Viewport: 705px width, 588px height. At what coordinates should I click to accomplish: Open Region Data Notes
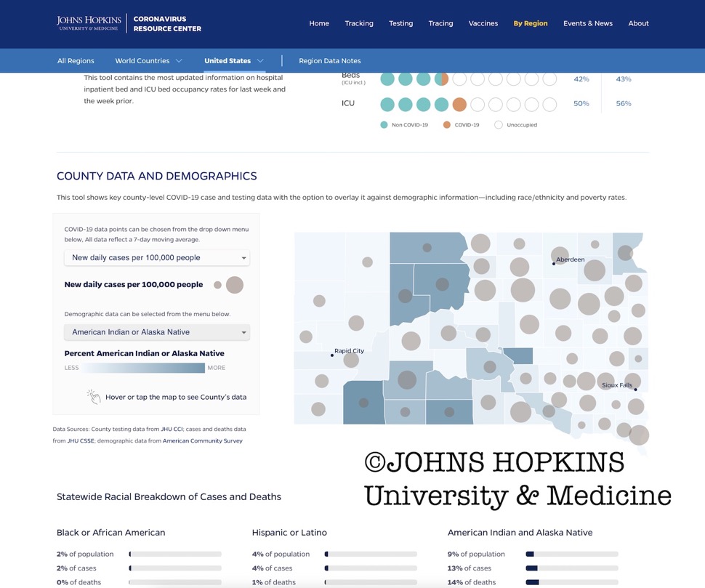[329, 61]
